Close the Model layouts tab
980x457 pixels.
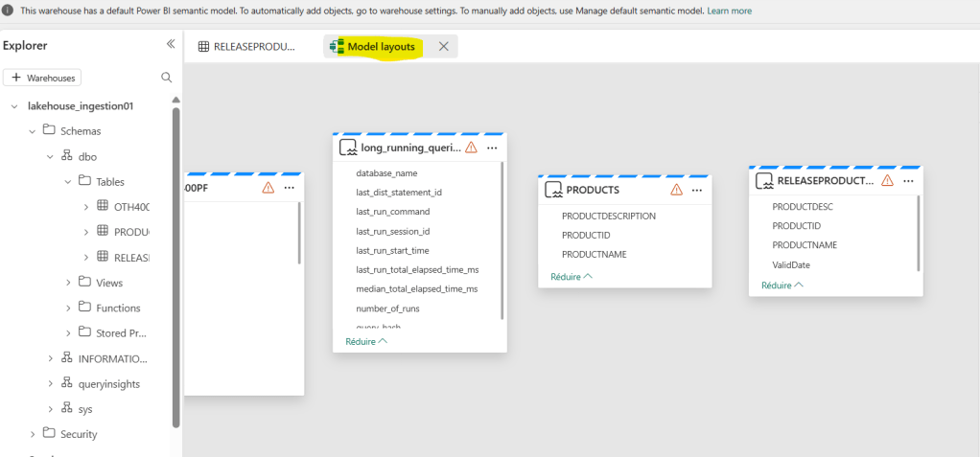pyautogui.click(x=443, y=46)
